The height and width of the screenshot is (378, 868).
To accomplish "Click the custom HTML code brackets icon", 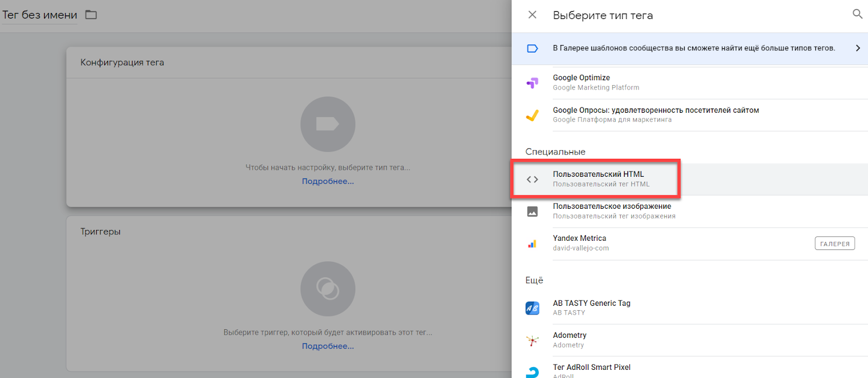I will (x=532, y=180).
